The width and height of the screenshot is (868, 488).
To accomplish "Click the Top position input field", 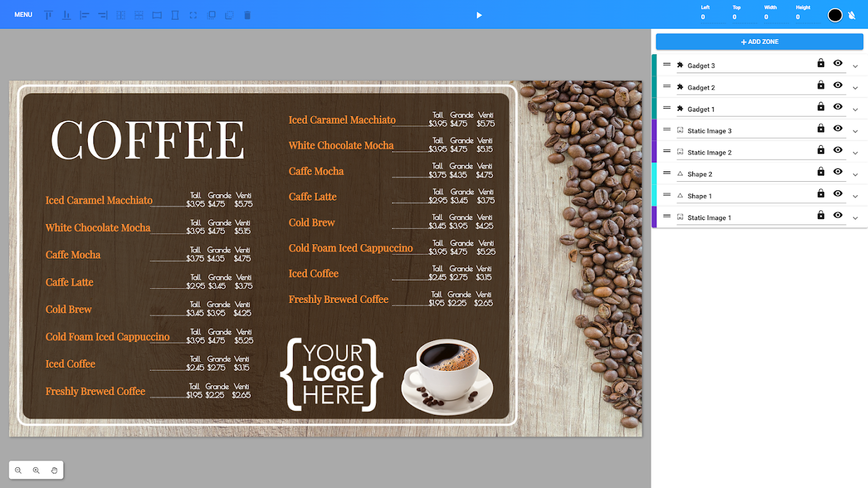I will [x=745, y=17].
